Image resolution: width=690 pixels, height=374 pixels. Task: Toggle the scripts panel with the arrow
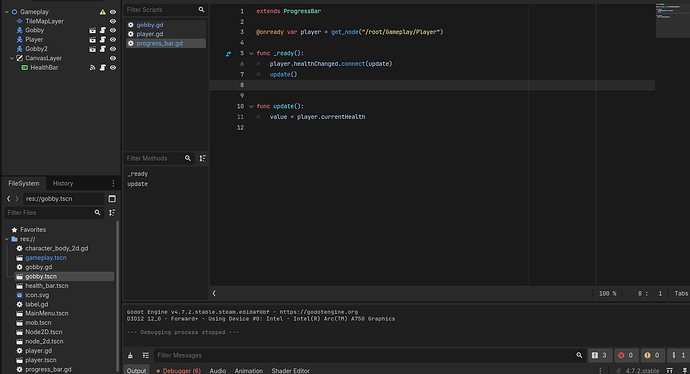[214, 293]
